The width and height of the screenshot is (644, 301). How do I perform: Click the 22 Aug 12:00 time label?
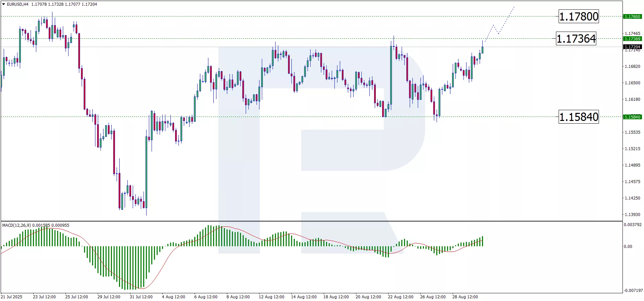click(x=401, y=297)
